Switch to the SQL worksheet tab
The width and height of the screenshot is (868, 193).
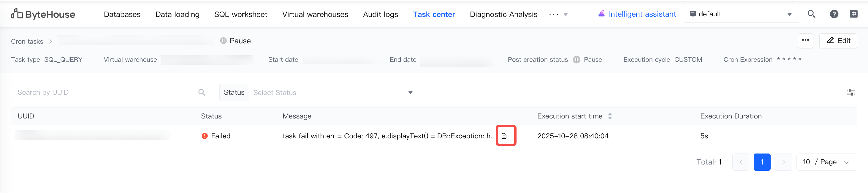click(x=240, y=15)
